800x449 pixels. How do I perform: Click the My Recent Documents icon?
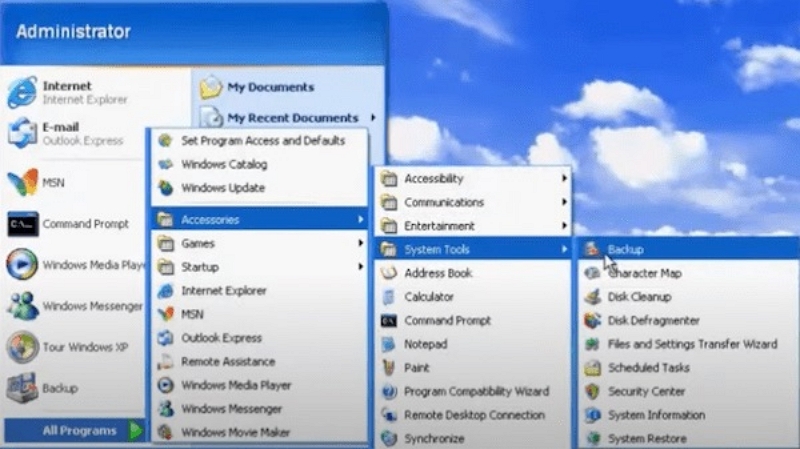click(x=211, y=117)
